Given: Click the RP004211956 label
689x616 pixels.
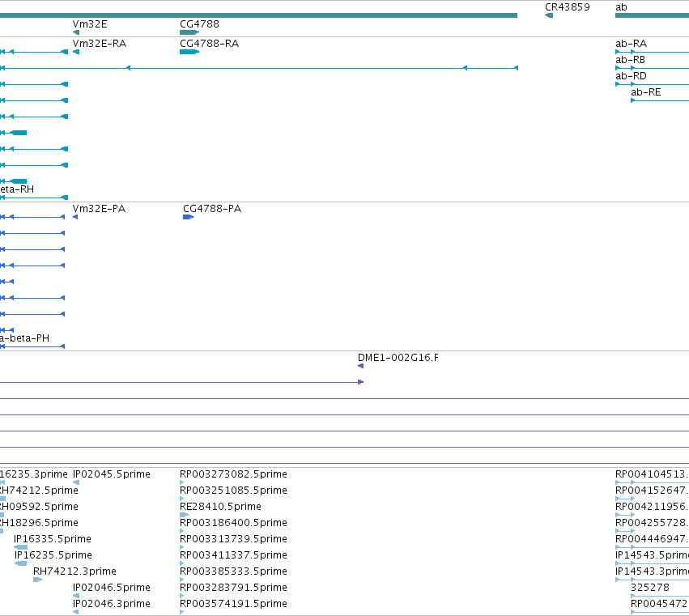Looking at the screenshot, I should point(652,507).
